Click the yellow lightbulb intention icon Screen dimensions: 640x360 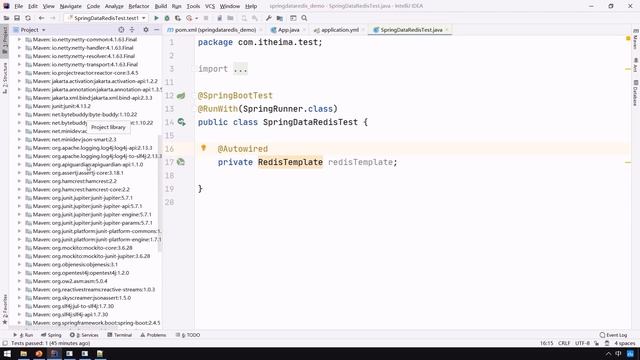(203, 148)
